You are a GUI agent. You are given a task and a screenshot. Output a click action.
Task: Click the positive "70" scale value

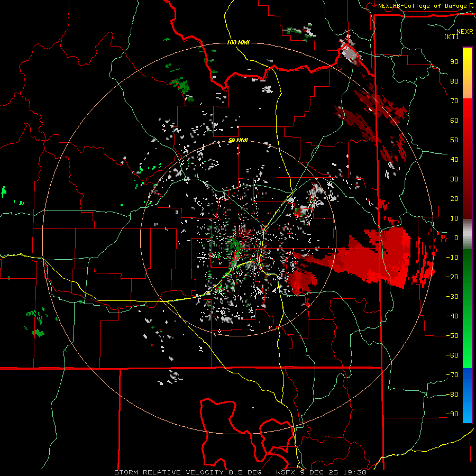(454, 101)
